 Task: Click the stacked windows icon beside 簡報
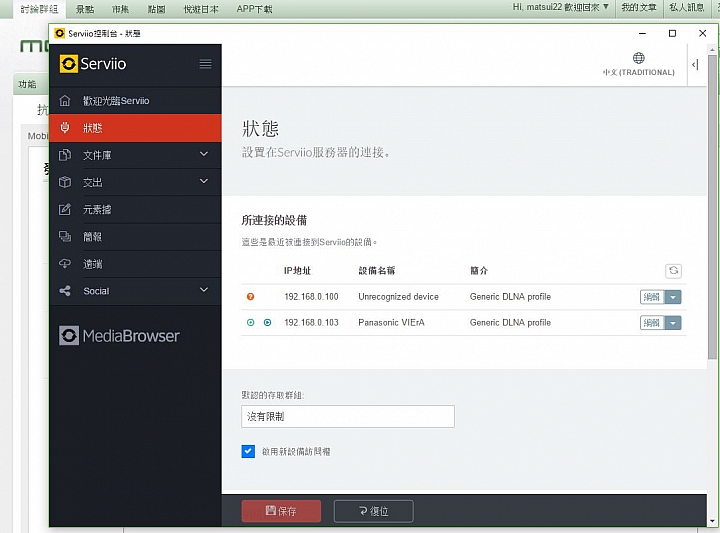pos(65,236)
